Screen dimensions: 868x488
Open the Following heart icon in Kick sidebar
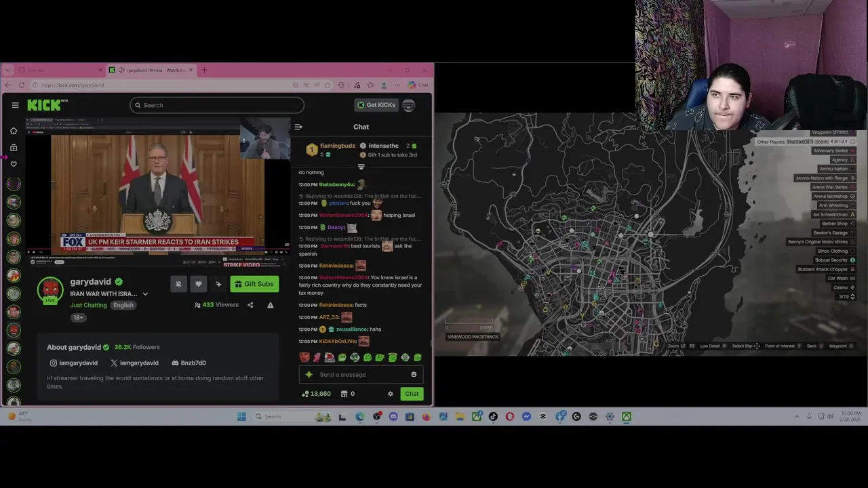click(14, 164)
